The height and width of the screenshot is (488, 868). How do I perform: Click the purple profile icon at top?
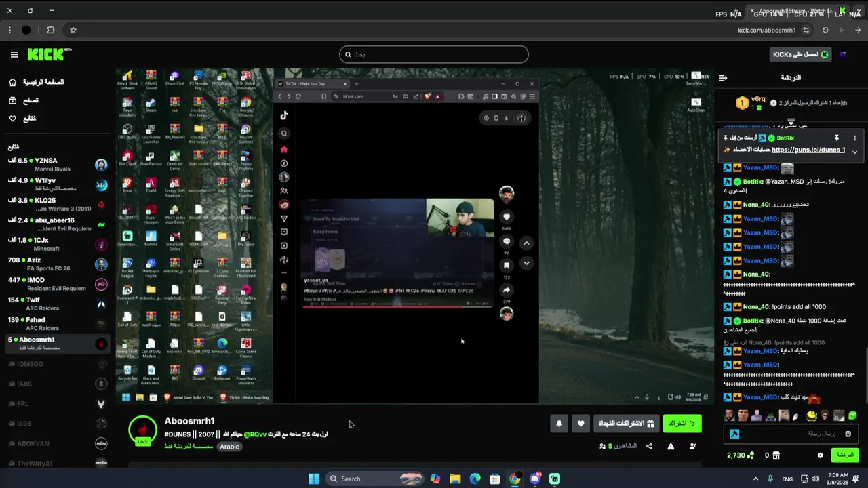click(x=843, y=54)
